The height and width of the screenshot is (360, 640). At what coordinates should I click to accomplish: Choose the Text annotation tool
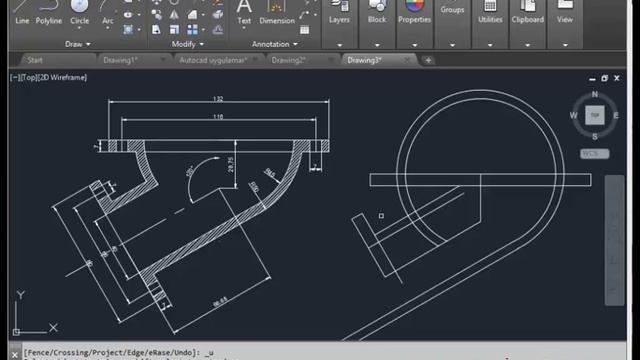pyautogui.click(x=244, y=12)
